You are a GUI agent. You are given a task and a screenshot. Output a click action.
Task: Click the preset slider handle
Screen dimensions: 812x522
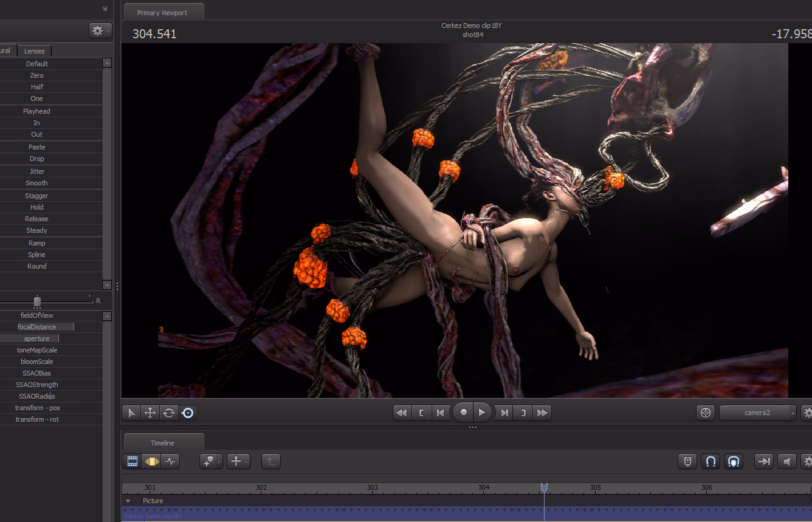[x=37, y=301]
